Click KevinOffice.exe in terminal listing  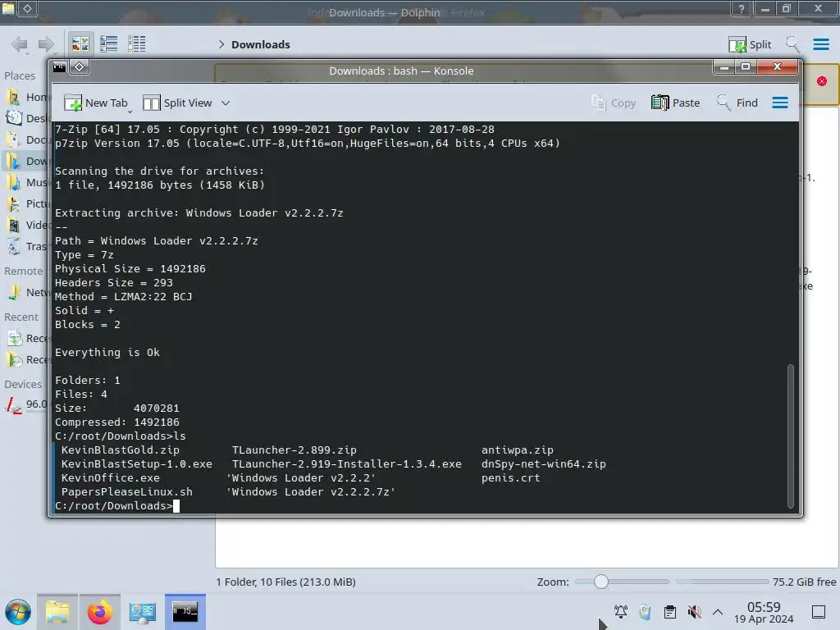coord(111,478)
